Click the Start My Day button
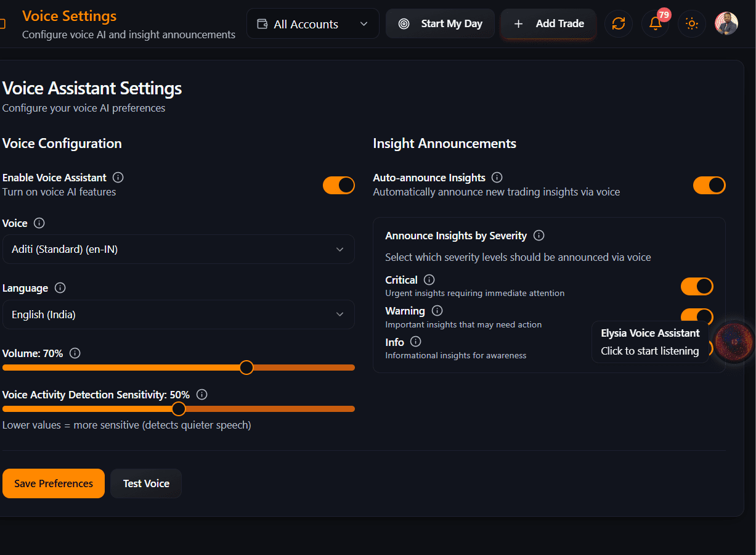Image resolution: width=756 pixels, height=555 pixels. click(x=440, y=23)
